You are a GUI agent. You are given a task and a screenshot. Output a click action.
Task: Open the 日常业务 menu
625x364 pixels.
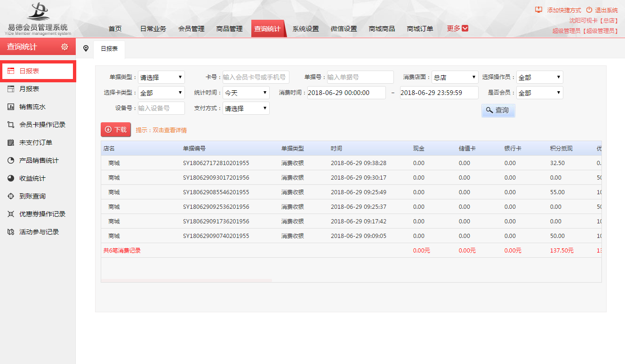pos(153,29)
